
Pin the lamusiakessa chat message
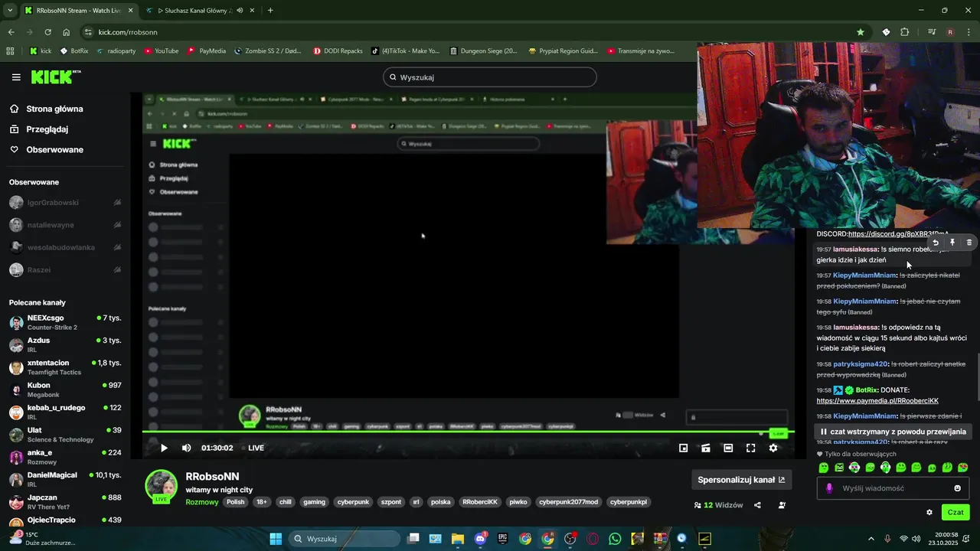952,243
